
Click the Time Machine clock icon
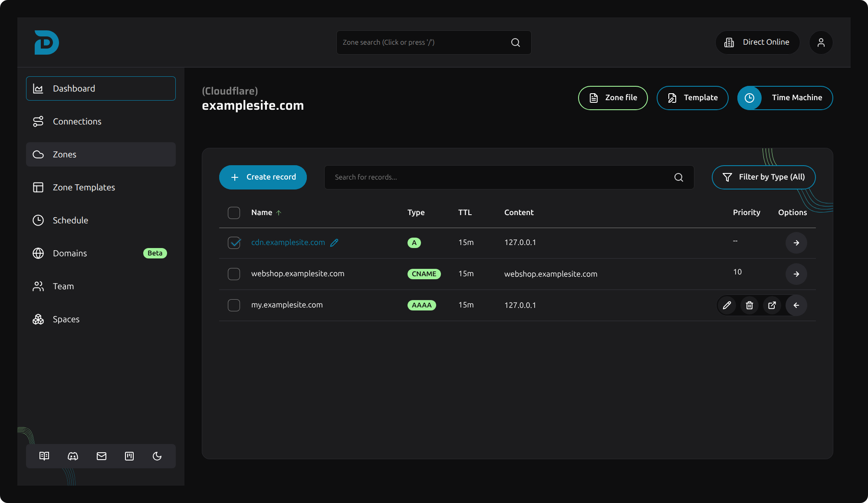pyautogui.click(x=750, y=98)
